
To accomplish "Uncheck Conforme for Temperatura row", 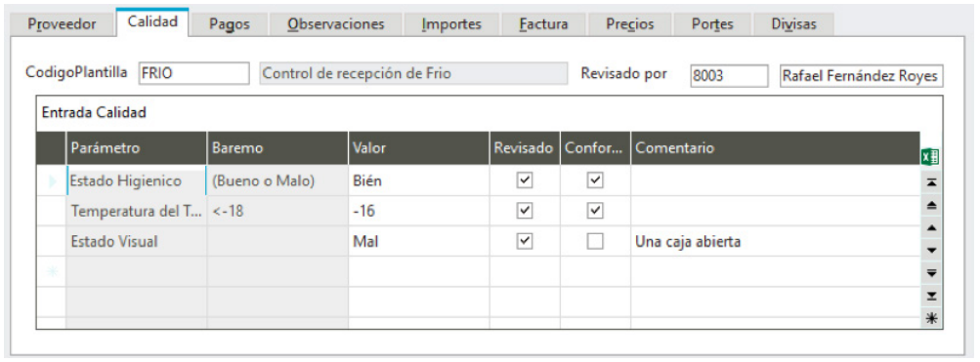I will tap(595, 211).
